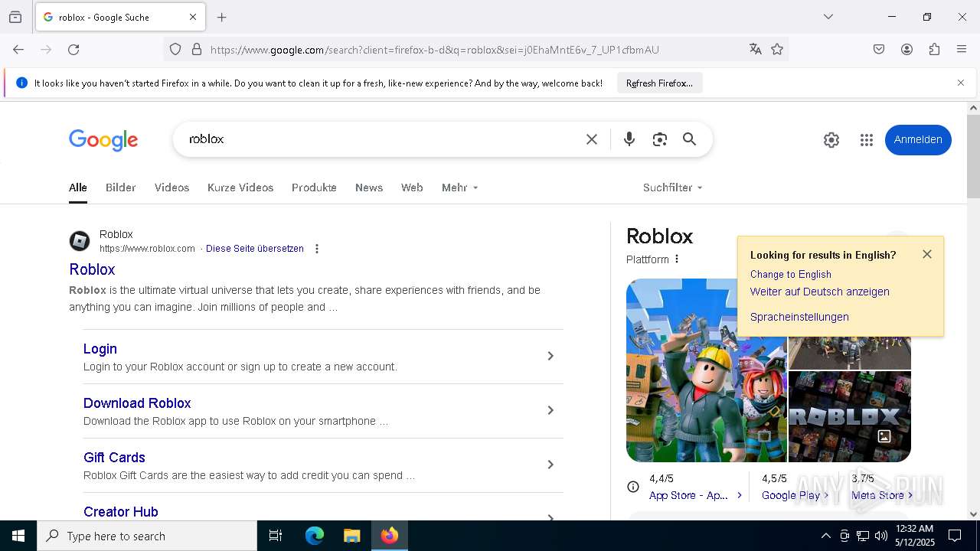Image resolution: width=980 pixels, height=551 pixels.
Task: Open the Firefox application menu
Action: coord(962,50)
